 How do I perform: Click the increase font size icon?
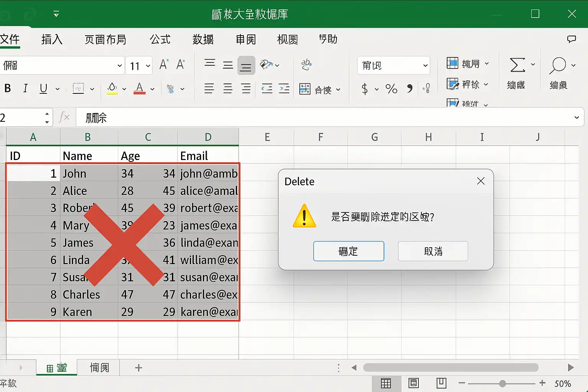(164, 65)
